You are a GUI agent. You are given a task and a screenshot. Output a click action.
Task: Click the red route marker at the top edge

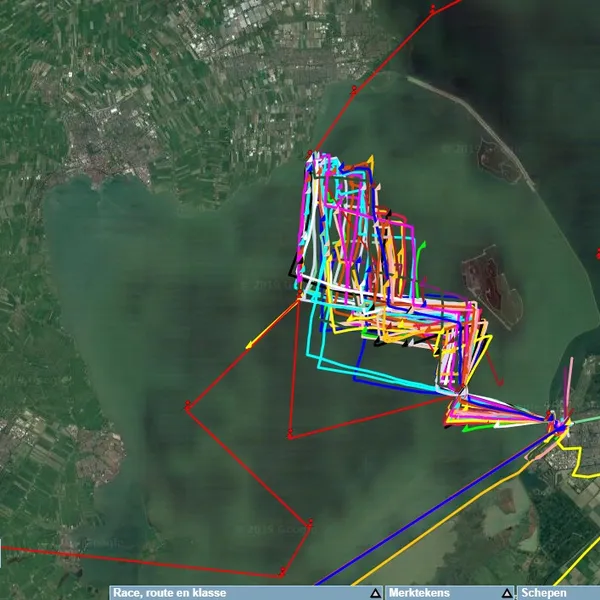pos(433,10)
